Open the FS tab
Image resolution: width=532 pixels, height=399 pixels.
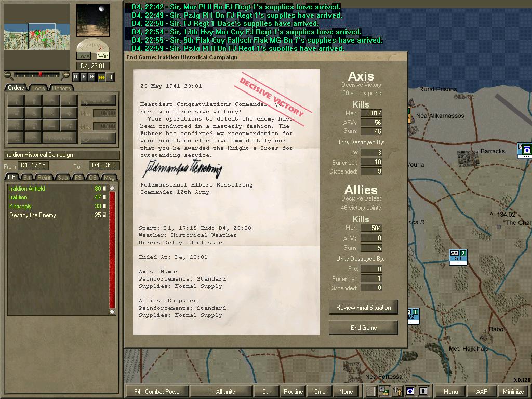point(78,177)
